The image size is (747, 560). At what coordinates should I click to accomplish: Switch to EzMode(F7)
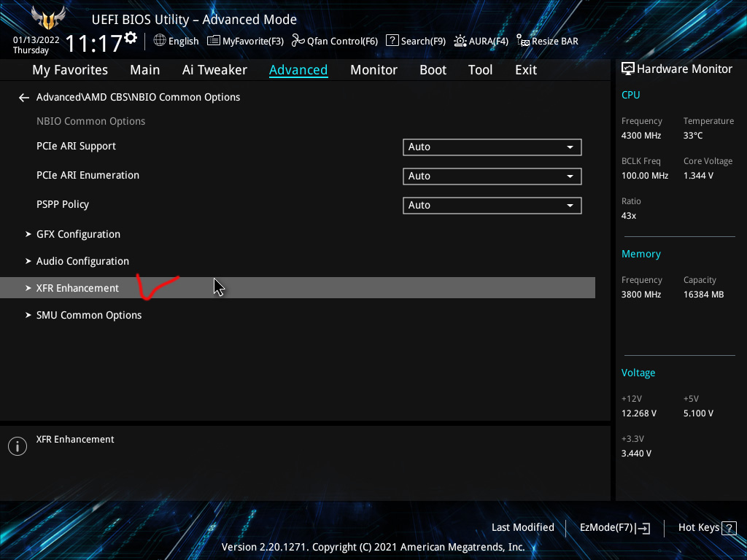click(614, 528)
